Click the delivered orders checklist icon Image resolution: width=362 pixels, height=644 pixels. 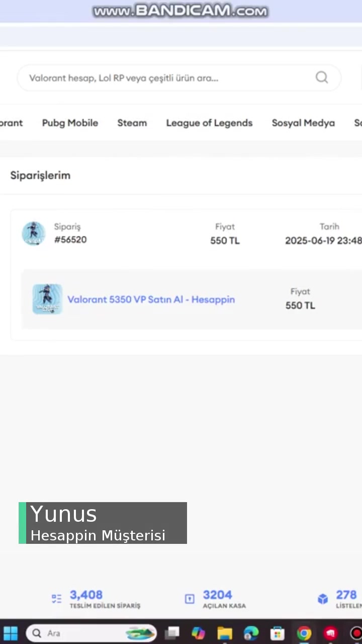[x=56, y=599]
